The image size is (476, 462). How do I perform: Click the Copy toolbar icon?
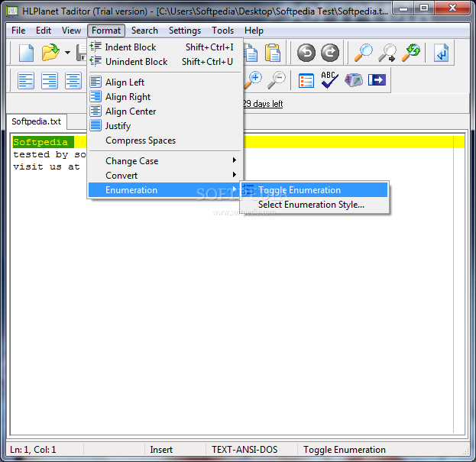point(251,53)
